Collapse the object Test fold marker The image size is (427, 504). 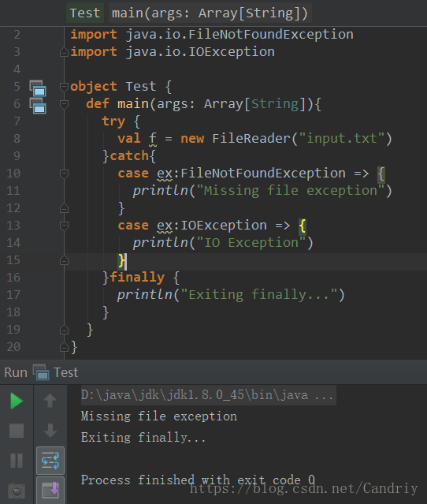pyautogui.click(x=65, y=87)
